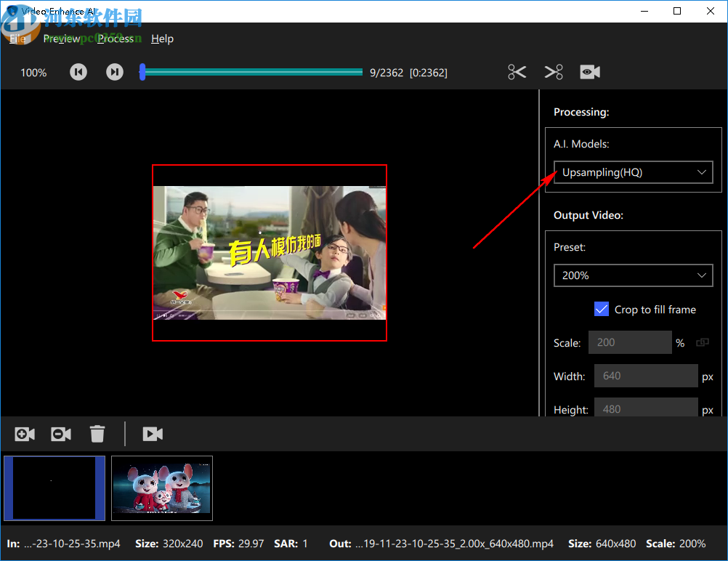Select the trim-left scissors tool
The image size is (728, 561).
pyautogui.click(x=517, y=71)
